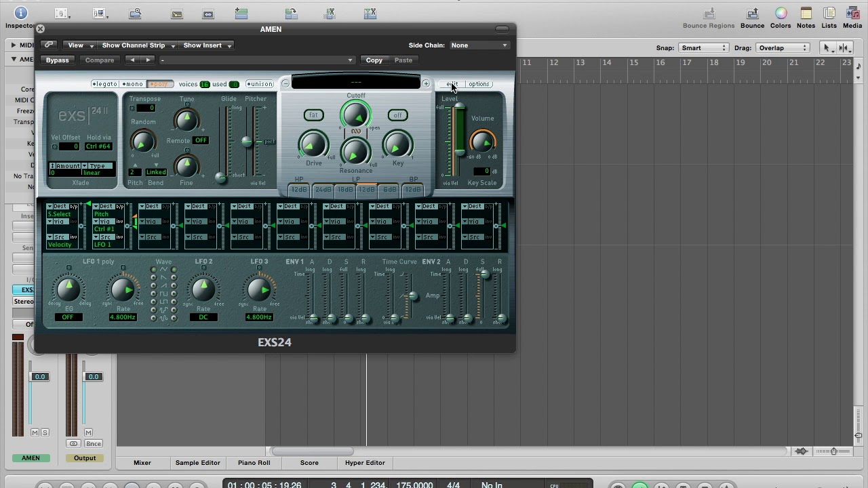Screen dimensions: 868x488
Task: Click the filter Resonance knob
Action: coord(355,152)
